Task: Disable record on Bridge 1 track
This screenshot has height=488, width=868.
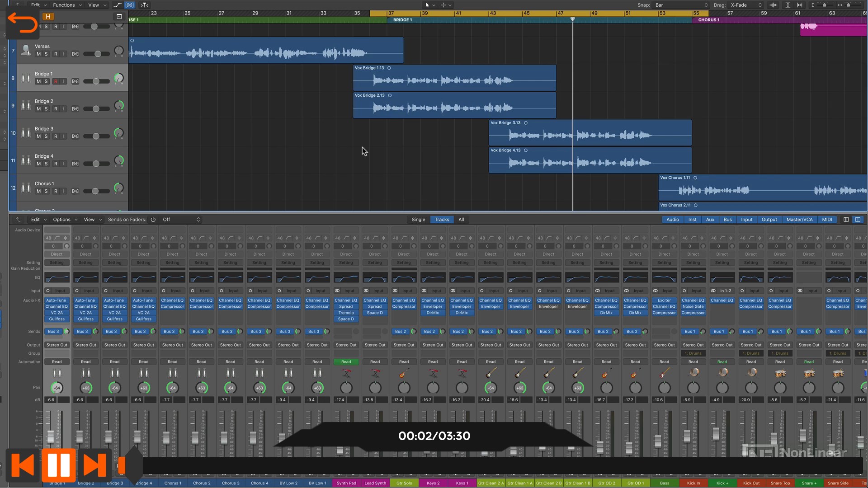Action: click(56, 81)
